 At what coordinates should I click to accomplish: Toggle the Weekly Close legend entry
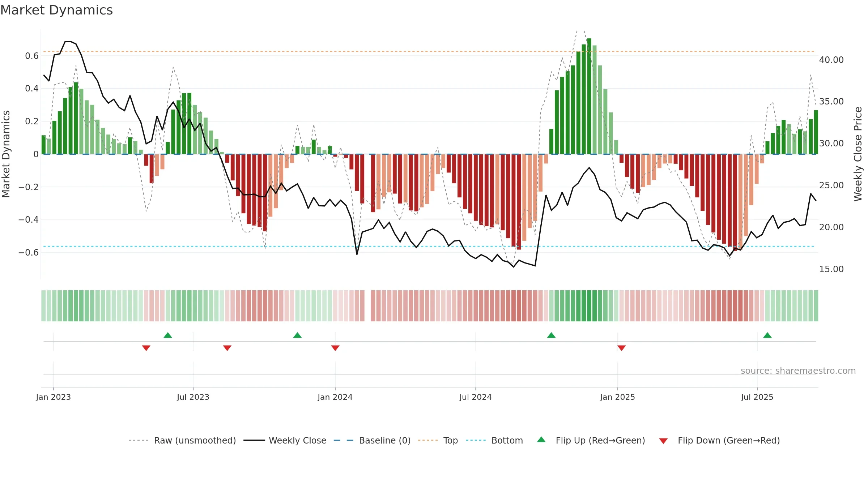285,440
